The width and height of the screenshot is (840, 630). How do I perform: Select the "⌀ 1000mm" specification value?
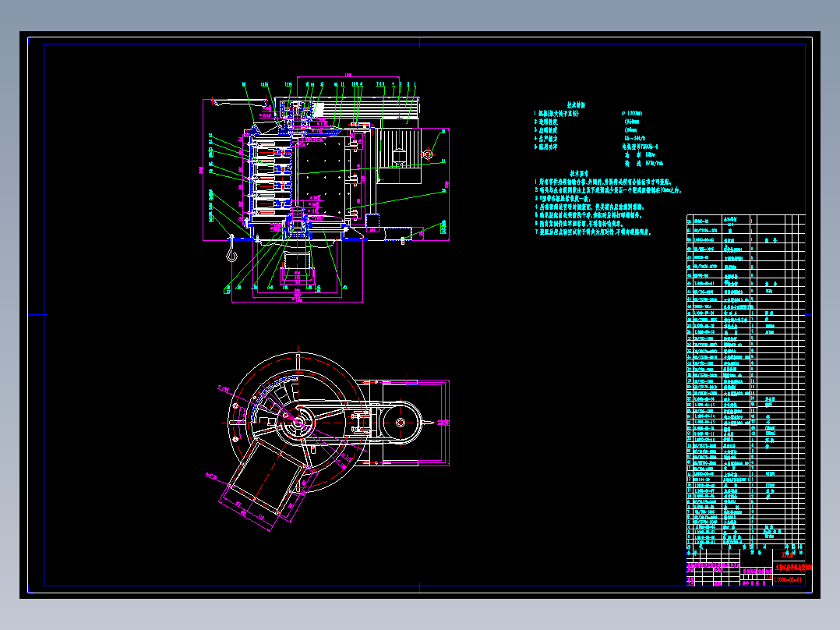pyautogui.click(x=632, y=114)
